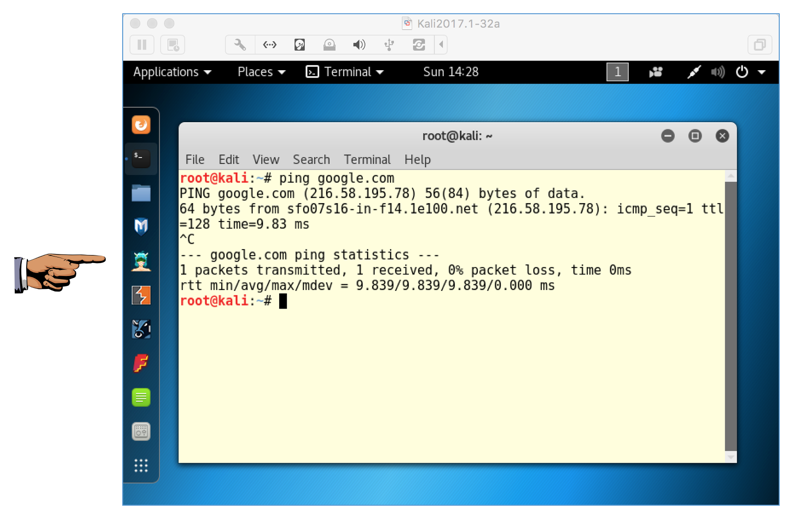Open the Terminal menu in menubar

point(367,160)
